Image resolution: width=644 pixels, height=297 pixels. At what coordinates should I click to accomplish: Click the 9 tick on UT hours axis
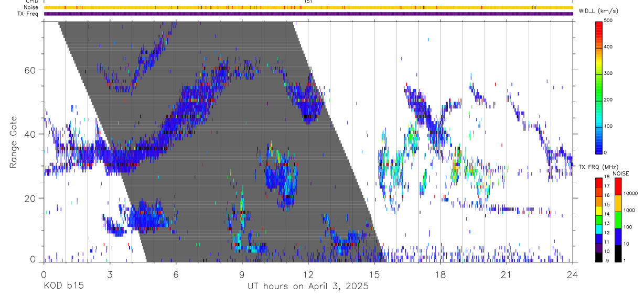pyautogui.click(x=242, y=274)
